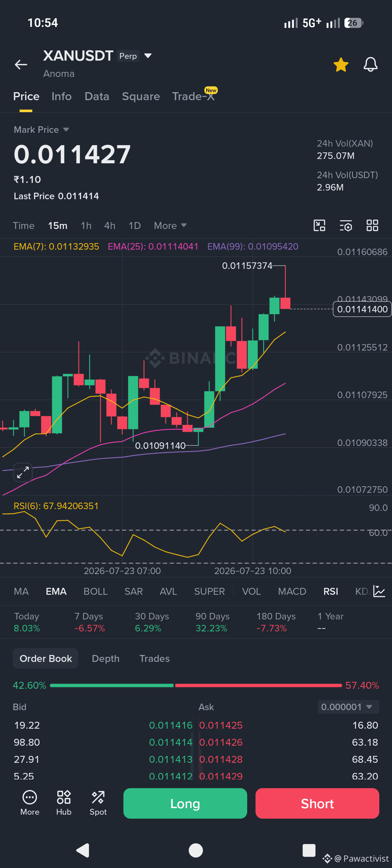Tap the EMA(25) value label
Viewport: 392px width, 868px height.
click(x=153, y=247)
